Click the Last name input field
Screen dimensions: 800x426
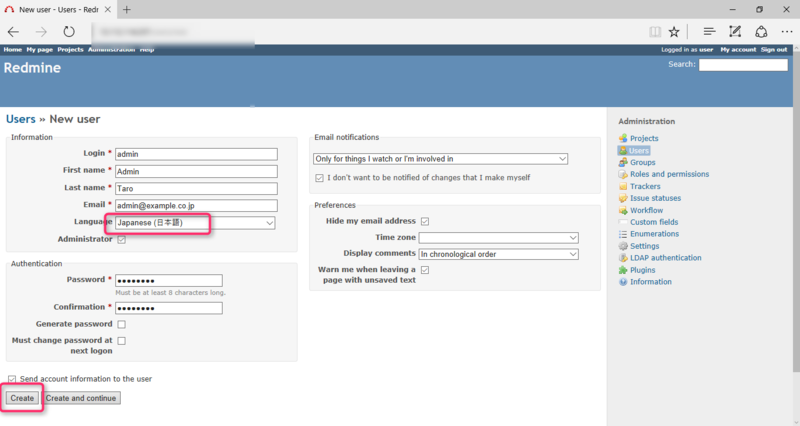click(196, 188)
